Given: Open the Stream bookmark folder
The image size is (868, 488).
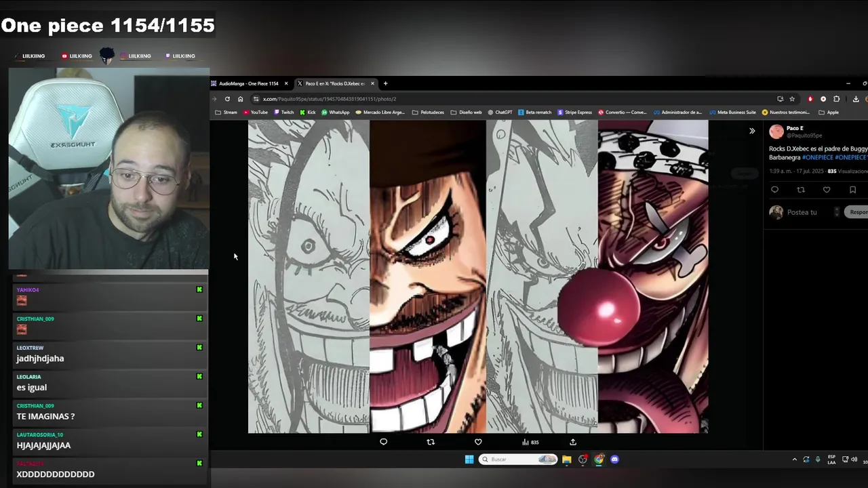Looking at the screenshot, I should pos(226,113).
